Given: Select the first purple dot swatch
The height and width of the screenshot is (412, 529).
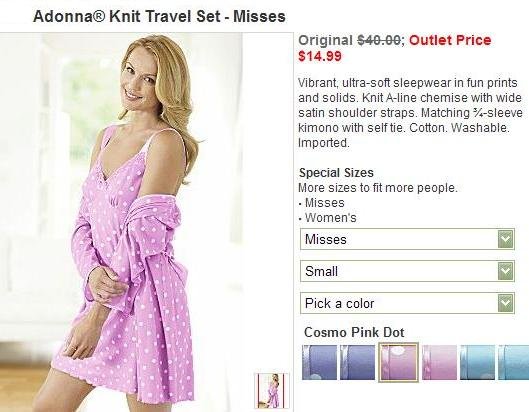Looking at the screenshot, I should pos(319,362).
